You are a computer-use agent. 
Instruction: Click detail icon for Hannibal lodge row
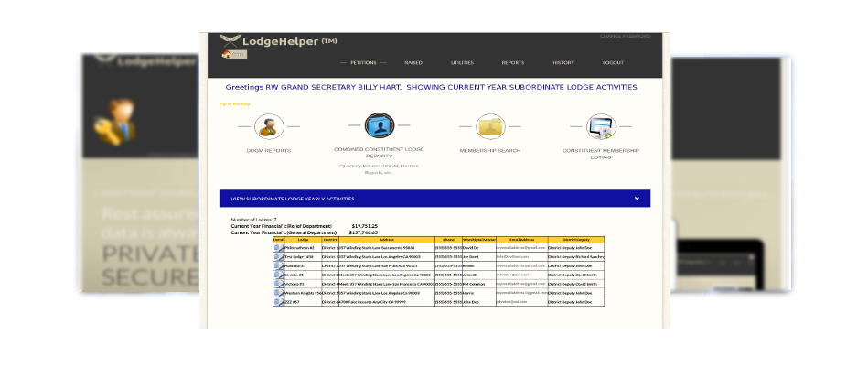click(x=278, y=265)
